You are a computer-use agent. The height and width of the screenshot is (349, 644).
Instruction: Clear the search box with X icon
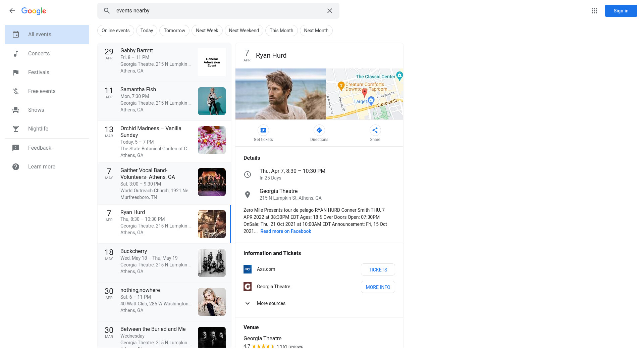329,11
